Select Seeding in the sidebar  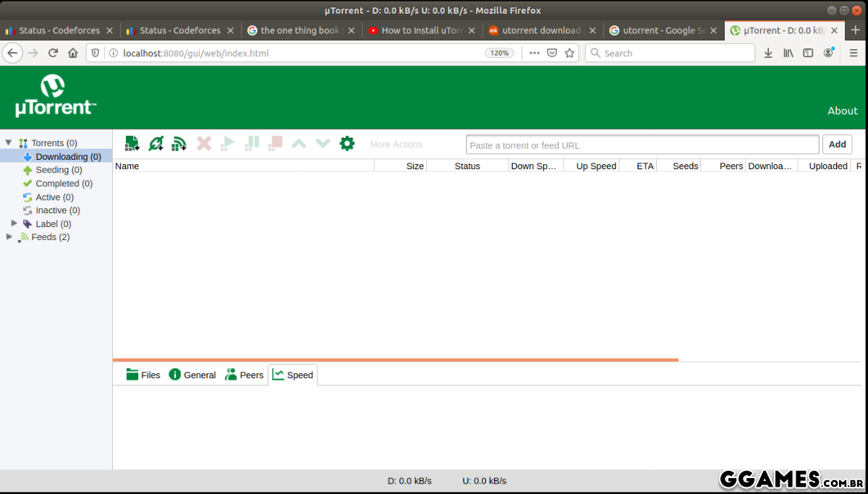(x=52, y=170)
